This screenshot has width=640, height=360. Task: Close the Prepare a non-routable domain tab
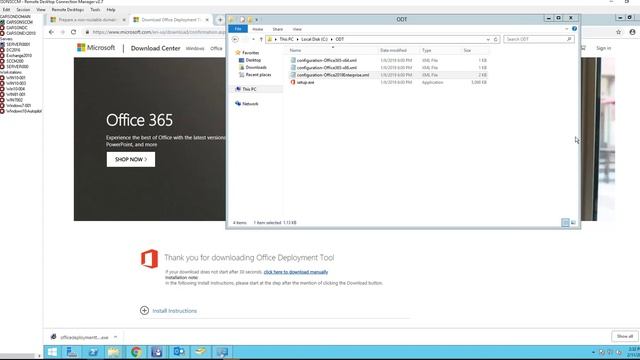(x=124, y=20)
